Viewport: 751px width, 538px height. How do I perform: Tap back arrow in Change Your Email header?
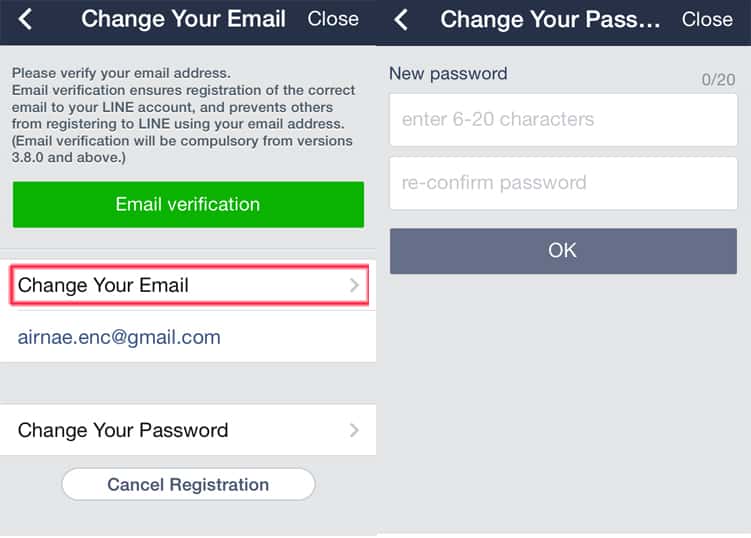point(25,19)
